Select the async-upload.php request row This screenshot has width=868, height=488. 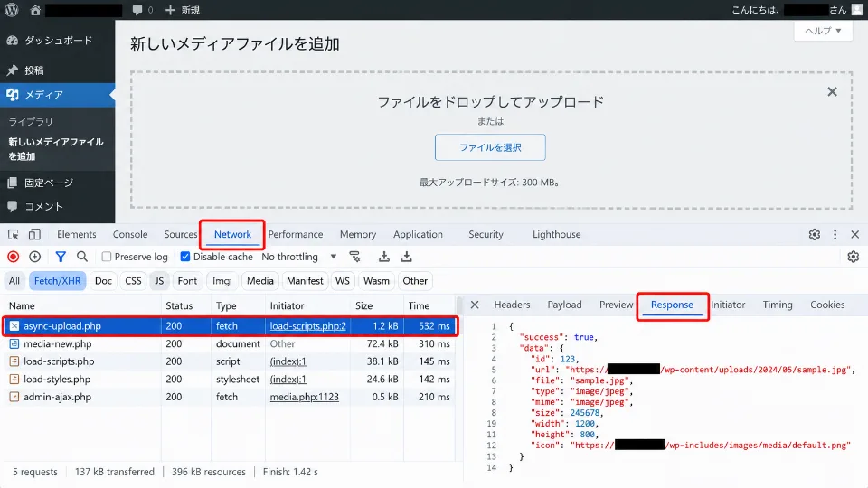coord(229,326)
